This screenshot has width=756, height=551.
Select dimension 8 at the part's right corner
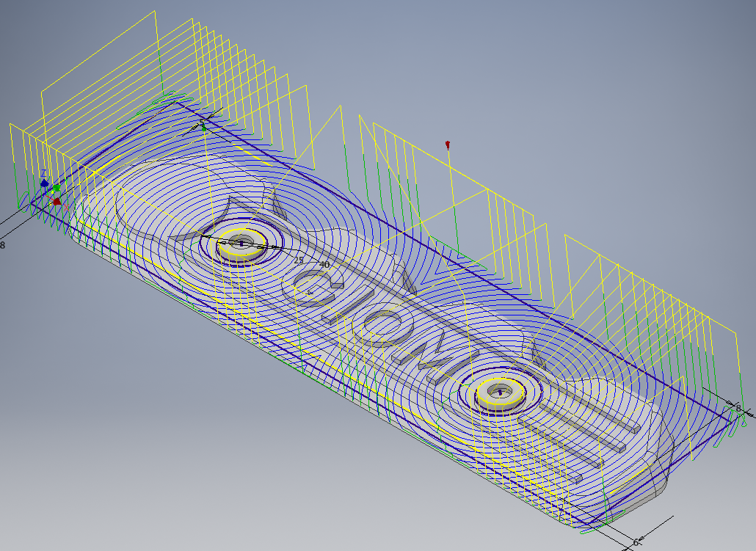coord(738,406)
